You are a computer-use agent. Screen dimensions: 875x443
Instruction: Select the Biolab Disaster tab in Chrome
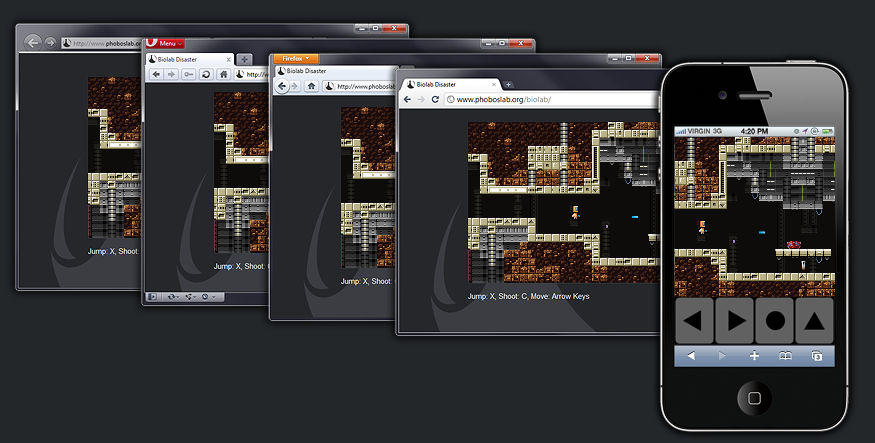tap(450, 84)
